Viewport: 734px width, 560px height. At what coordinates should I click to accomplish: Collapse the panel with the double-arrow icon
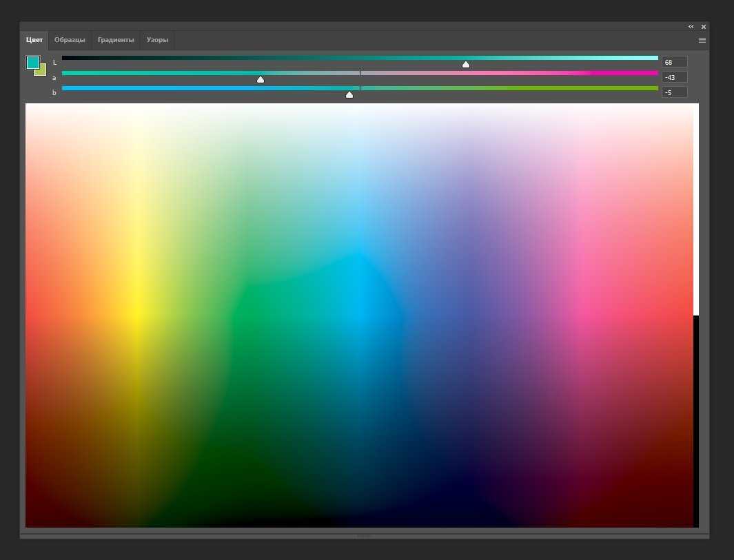point(691,27)
